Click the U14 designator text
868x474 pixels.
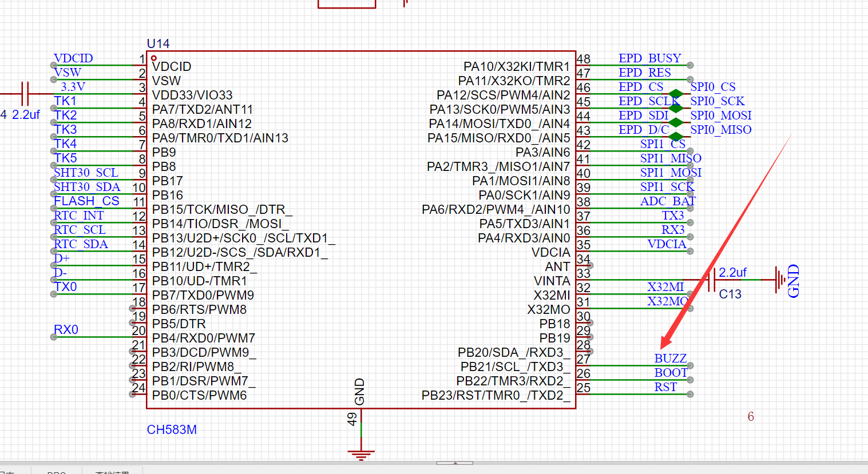(158, 43)
